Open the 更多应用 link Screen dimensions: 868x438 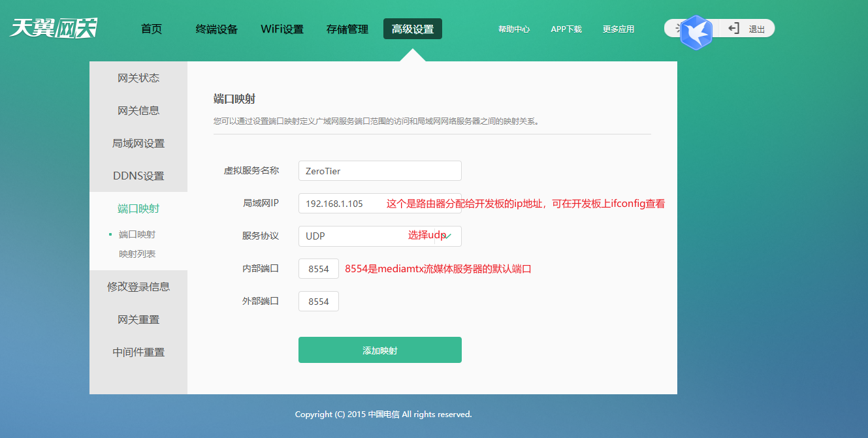click(619, 29)
